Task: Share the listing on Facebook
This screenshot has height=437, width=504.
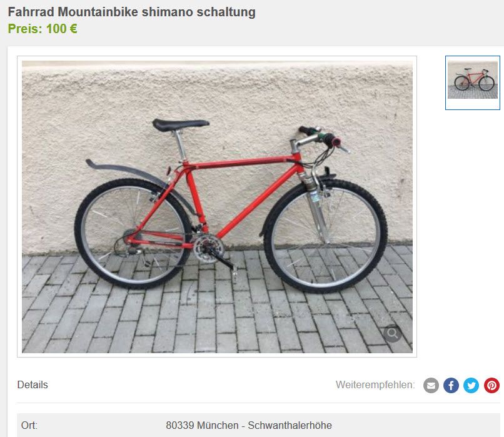Action: click(451, 385)
